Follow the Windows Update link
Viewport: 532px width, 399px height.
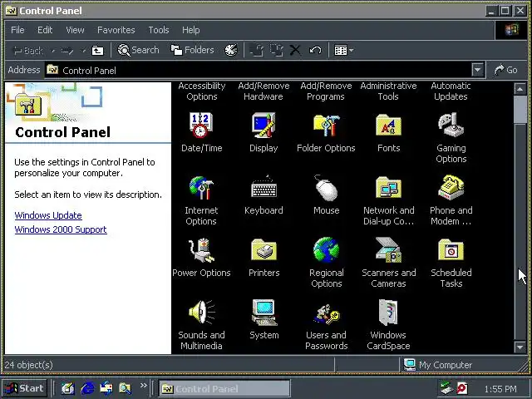[48, 215]
